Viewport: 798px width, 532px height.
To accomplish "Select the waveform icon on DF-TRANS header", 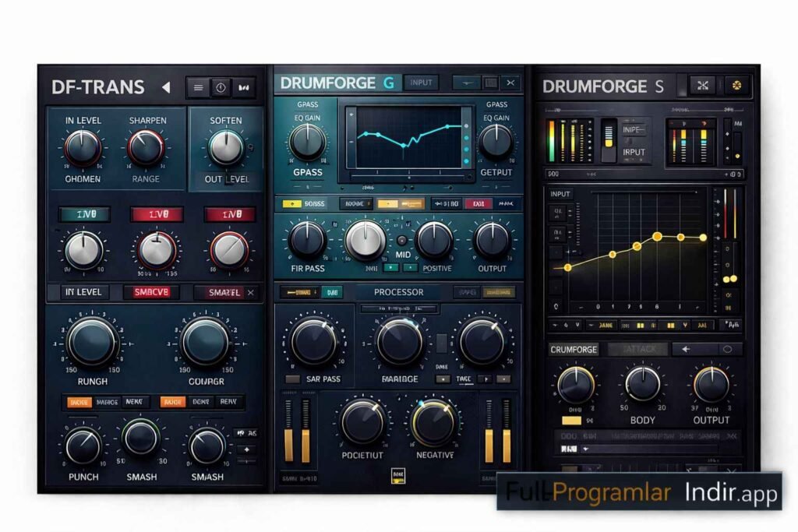I will [x=243, y=89].
